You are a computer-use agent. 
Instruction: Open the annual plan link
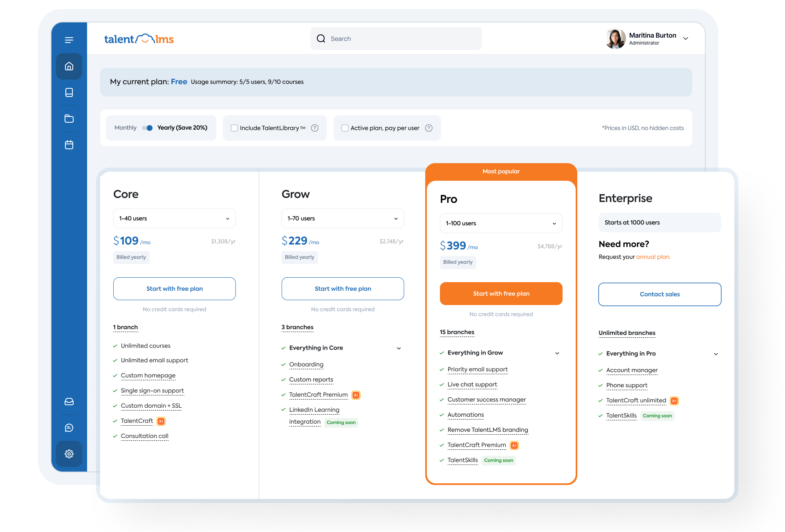point(653,257)
